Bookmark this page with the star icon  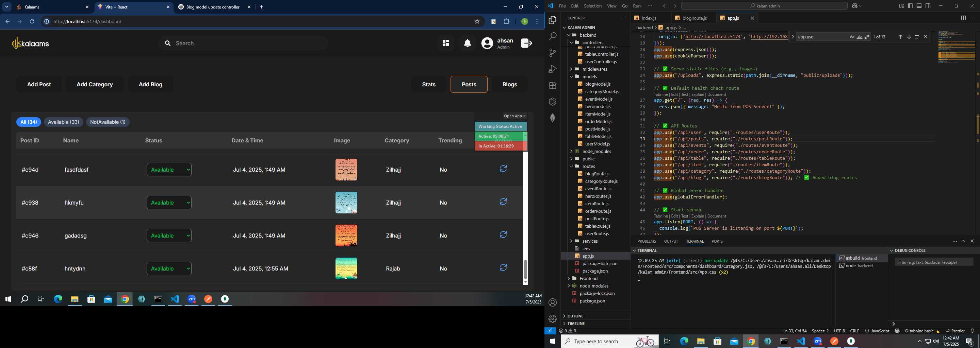tap(477, 22)
